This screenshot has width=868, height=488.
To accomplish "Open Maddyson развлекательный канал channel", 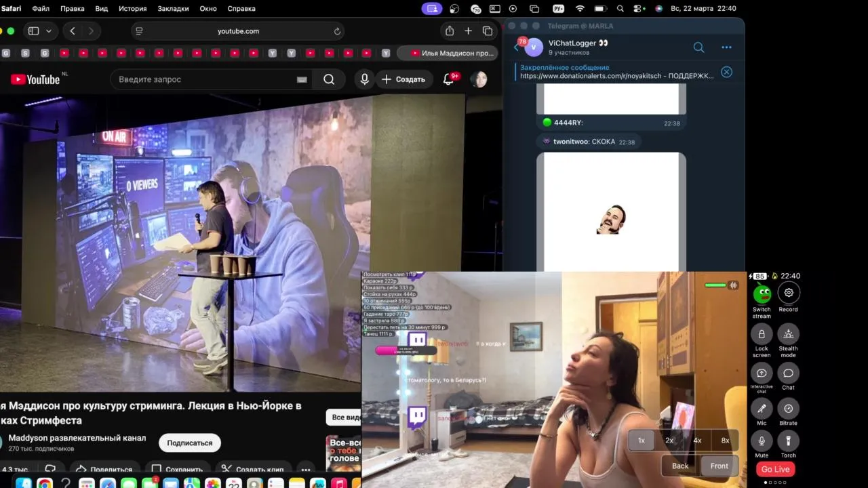I will tap(77, 438).
